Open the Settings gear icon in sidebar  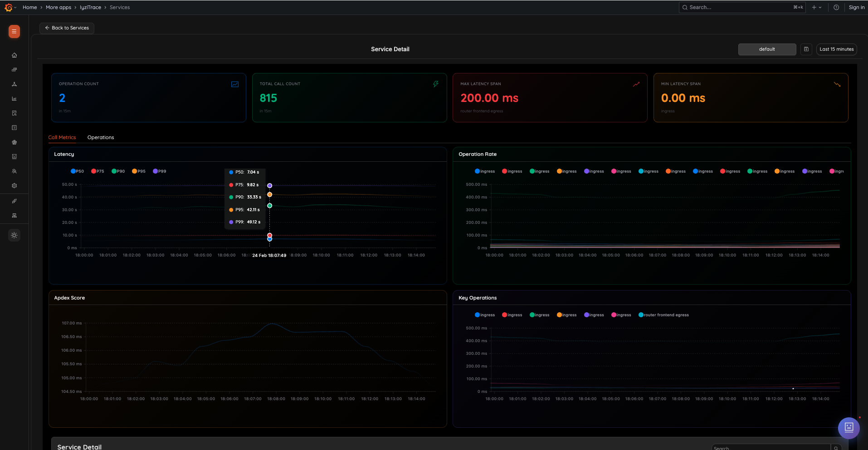tap(14, 185)
